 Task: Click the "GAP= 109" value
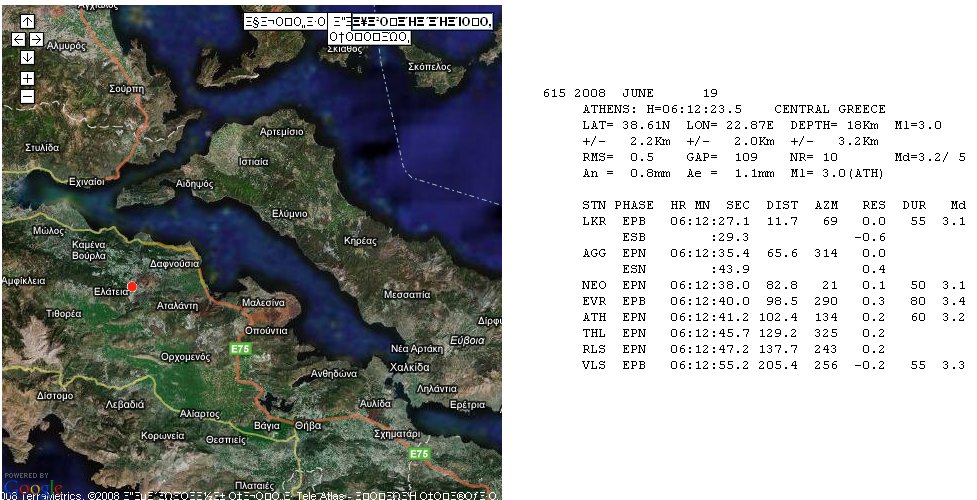click(x=722, y=157)
